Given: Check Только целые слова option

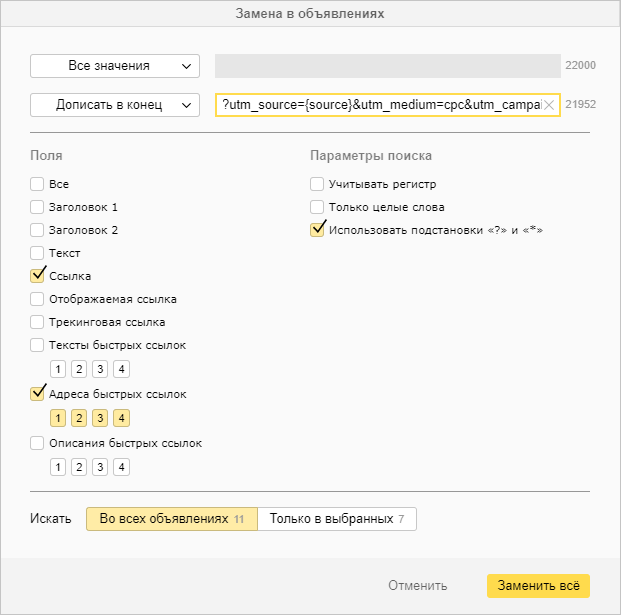Looking at the screenshot, I should tap(317, 207).
